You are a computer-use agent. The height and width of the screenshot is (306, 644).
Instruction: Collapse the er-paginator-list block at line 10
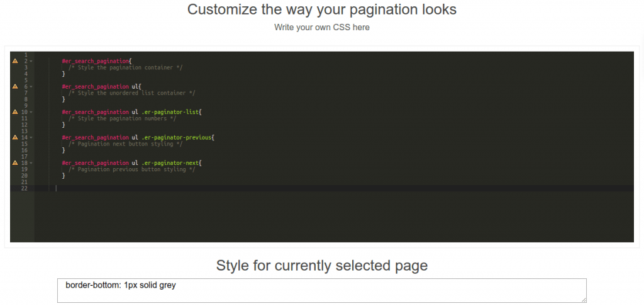click(31, 112)
